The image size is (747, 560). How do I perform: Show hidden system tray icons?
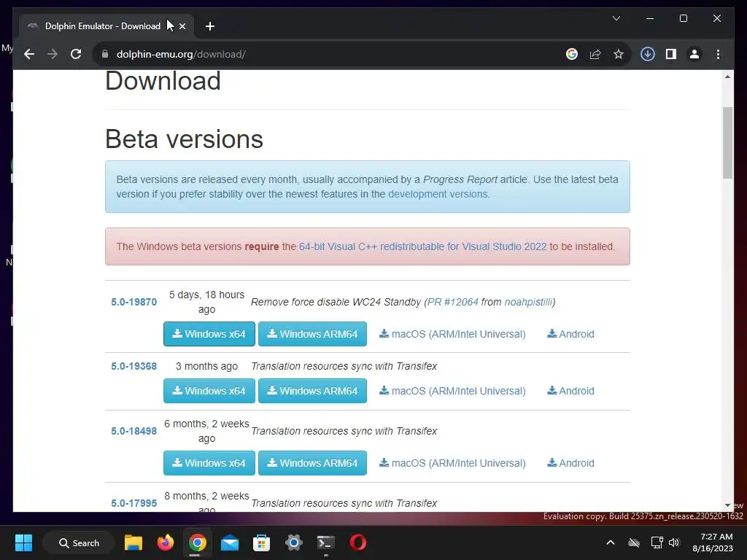(x=611, y=542)
